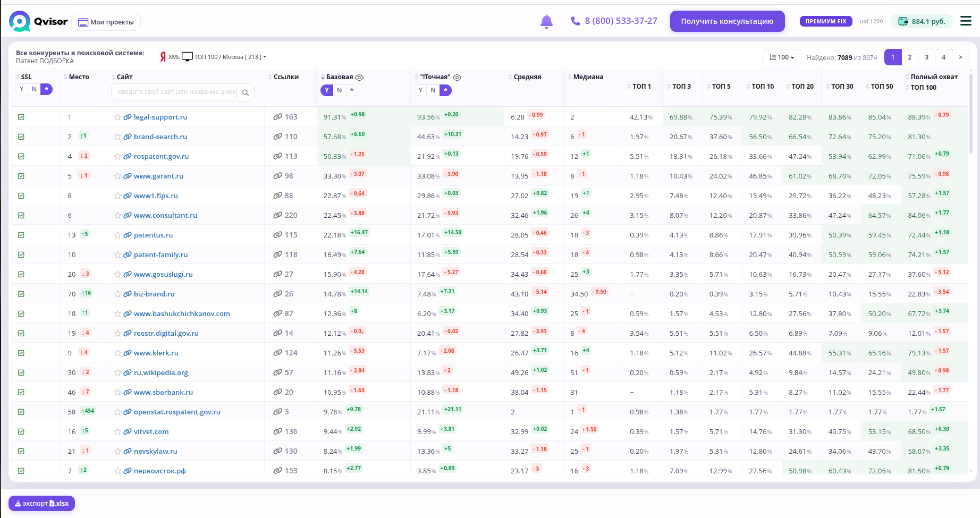The height and width of the screenshot is (518, 980).
Task: Open the reestr.digital.gov.ru site link
Action: pyautogui.click(x=166, y=334)
